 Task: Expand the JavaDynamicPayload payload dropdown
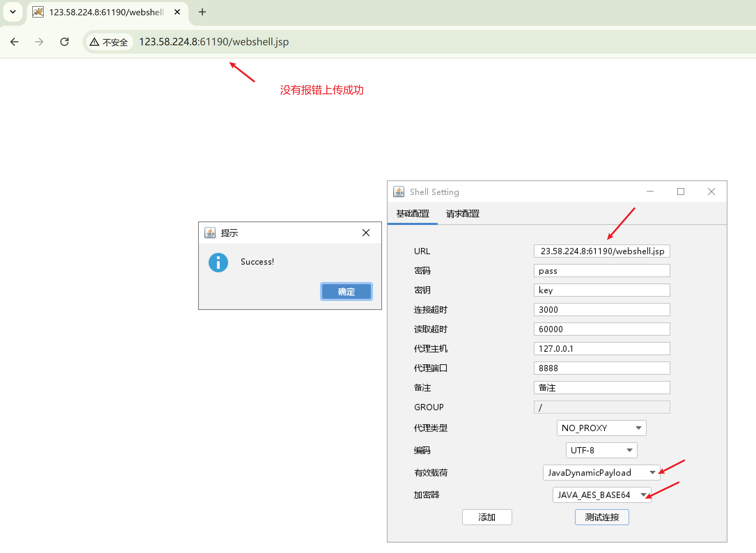[x=652, y=473]
